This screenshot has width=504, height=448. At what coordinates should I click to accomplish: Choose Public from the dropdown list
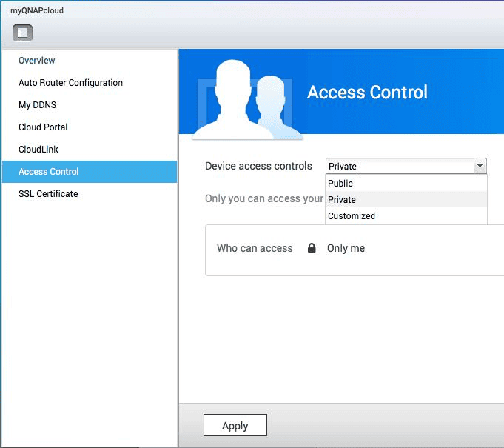pos(340,184)
